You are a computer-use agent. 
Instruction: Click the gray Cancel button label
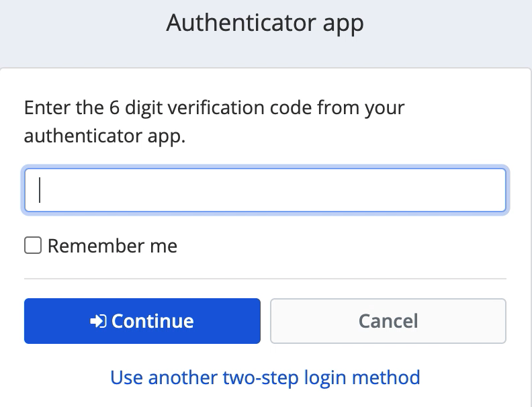(x=388, y=321)
